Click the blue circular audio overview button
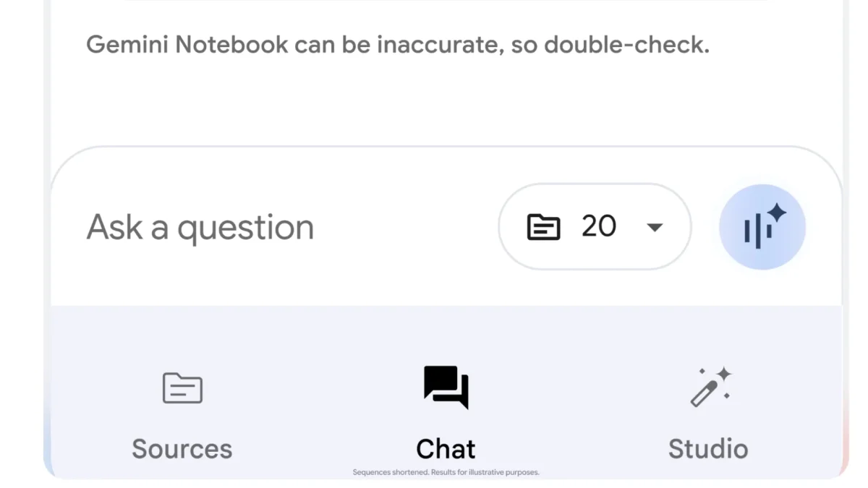Screen dimensions: 868x488 click(762, 227)
